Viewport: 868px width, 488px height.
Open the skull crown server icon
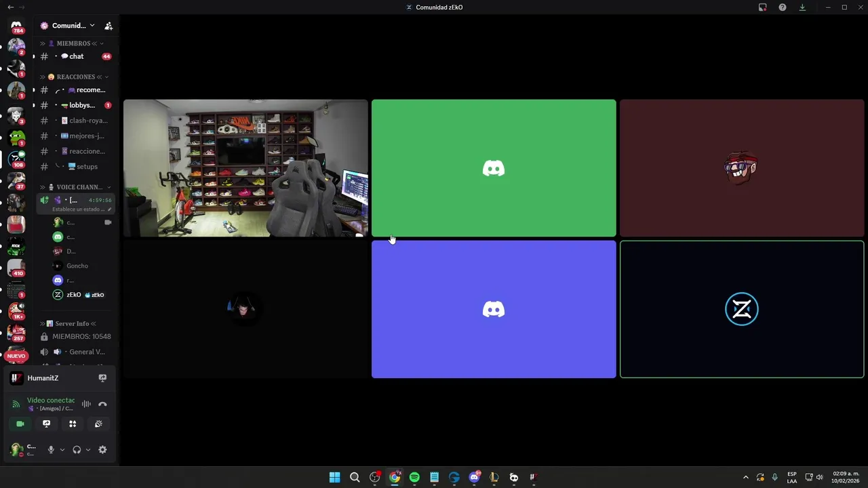coord(16,115)
